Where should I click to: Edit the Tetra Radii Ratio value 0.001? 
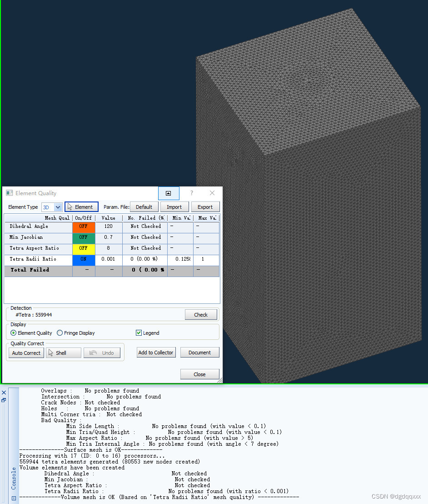(109, 259)
